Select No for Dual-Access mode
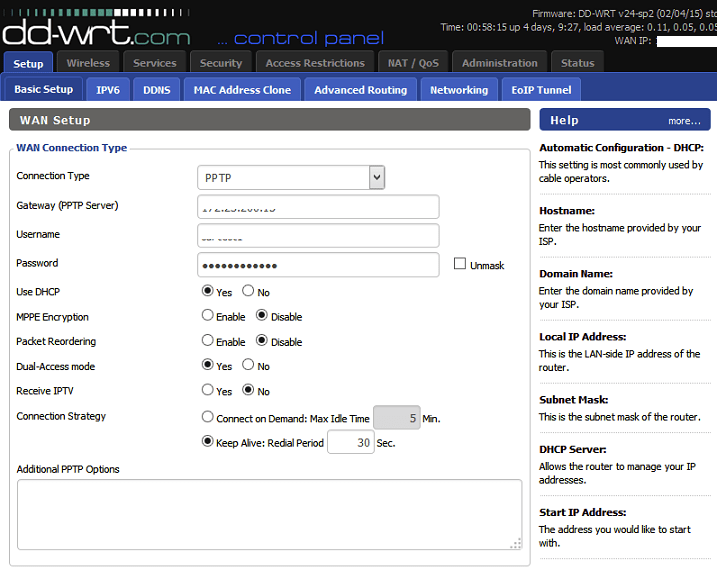 pos(248,365)
